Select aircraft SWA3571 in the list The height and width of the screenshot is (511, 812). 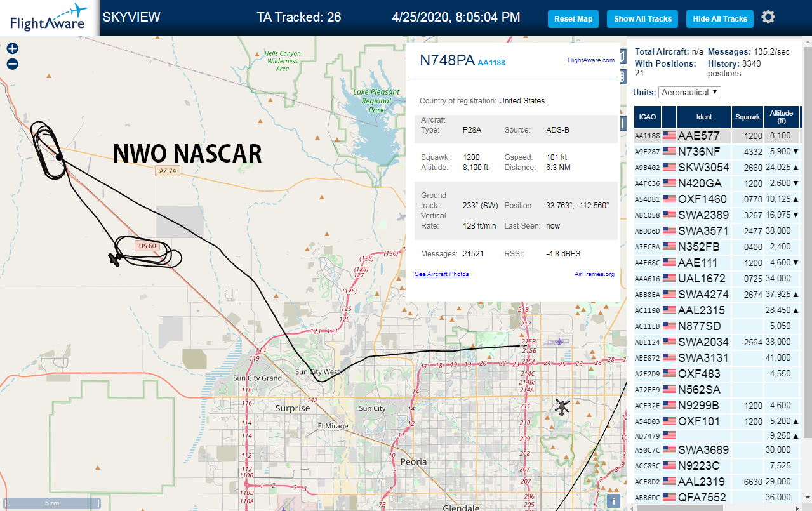tap(703, 230)
